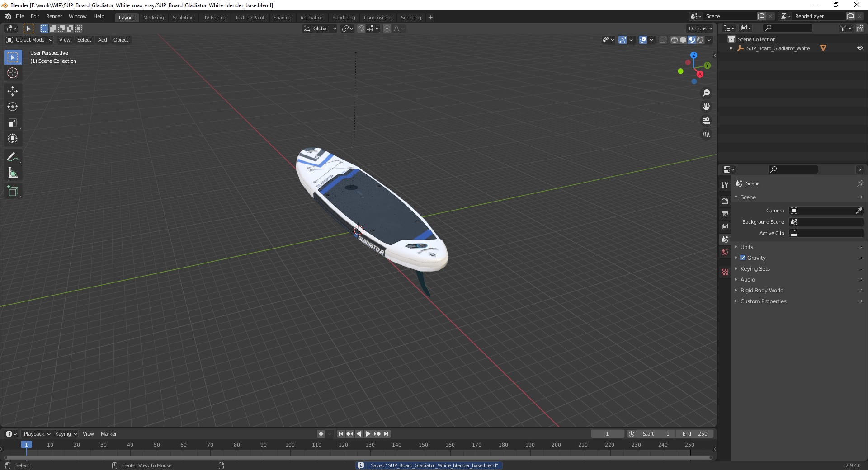Hide SUP_Board_Gladiator_White in viewport
This screenshot has height=470, width=868.
pyautogui.click(x=860, y=48)
